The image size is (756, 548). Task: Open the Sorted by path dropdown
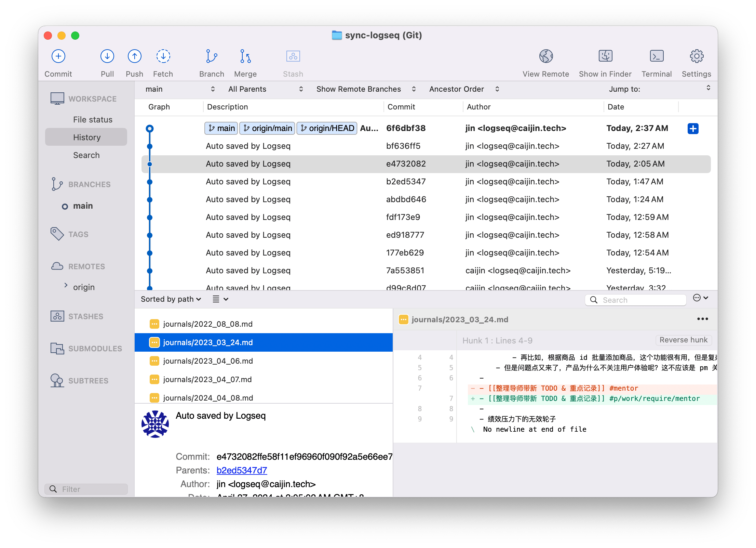171,299
